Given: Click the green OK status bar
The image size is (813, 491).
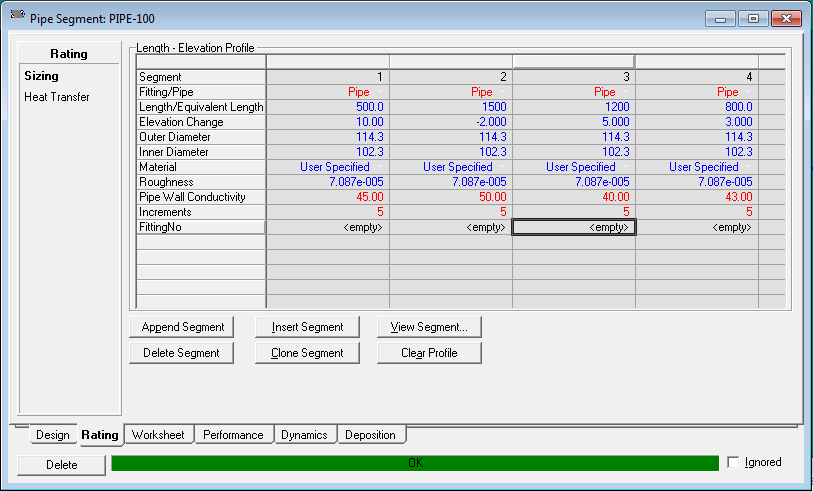Looking at the screenshot, I should click(x=415, y=463).
